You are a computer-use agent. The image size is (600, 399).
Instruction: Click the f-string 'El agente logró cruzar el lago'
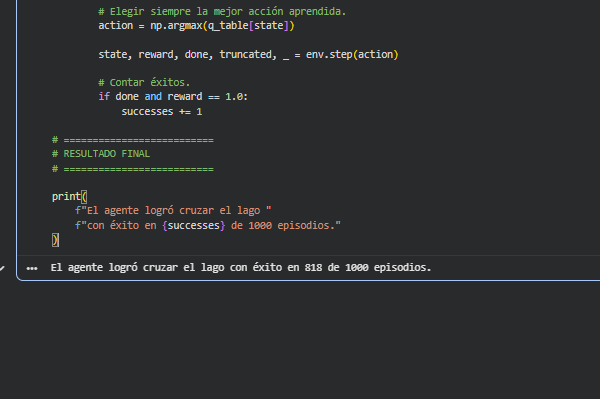click(x=173, y=210)
